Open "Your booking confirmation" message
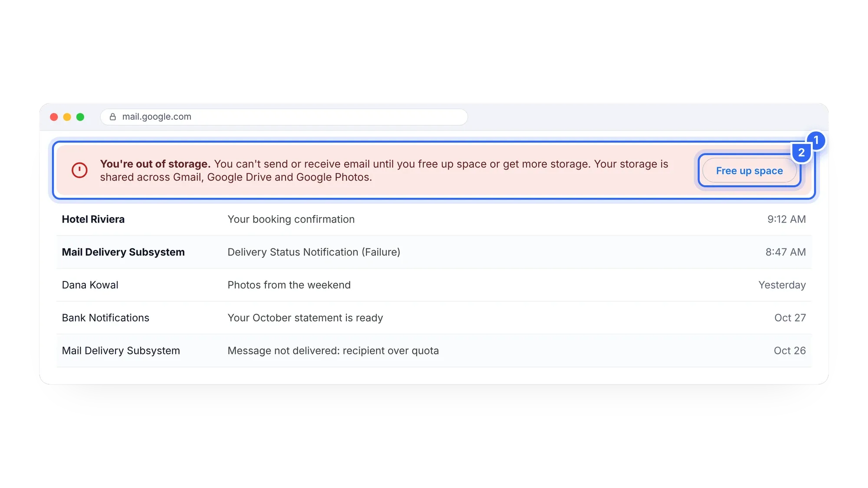This screenshot has width=868, height=488. tap(291, 219)
